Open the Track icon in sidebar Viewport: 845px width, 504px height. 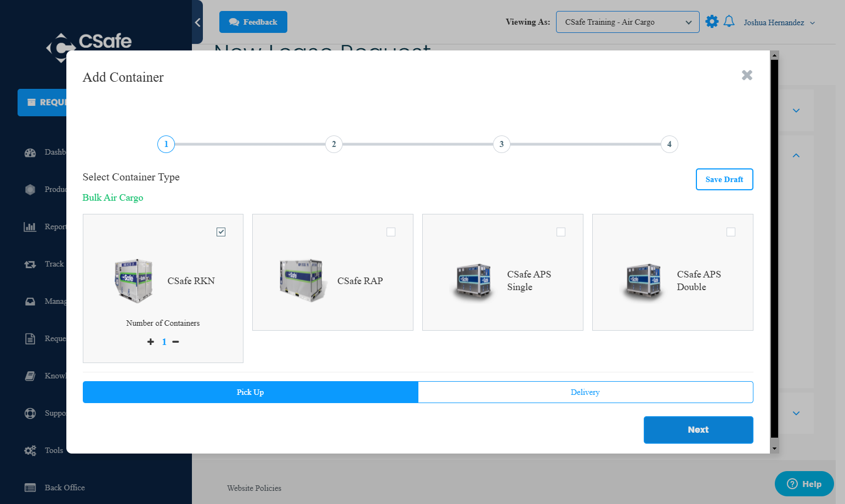pyautogui.click(x=30, y=264)
